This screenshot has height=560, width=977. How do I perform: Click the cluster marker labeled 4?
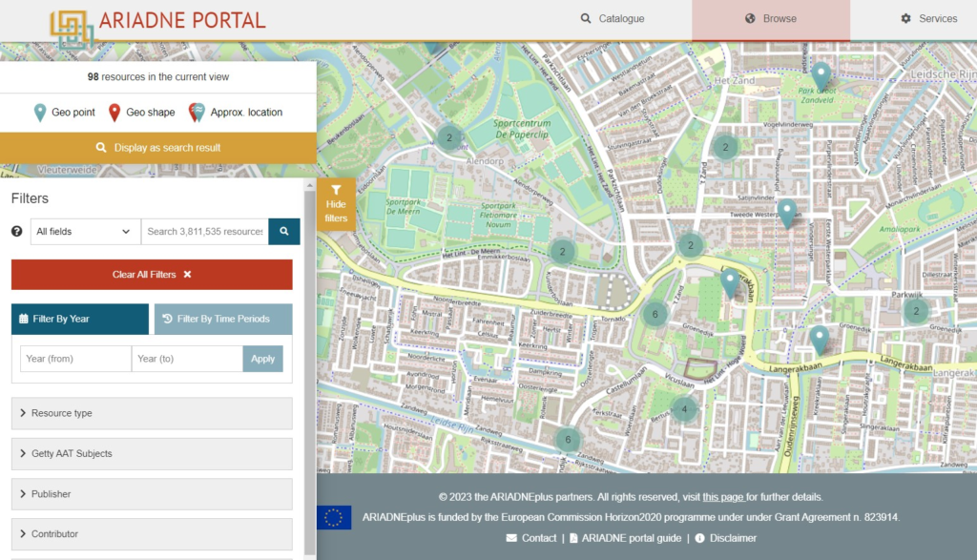(683, 410)
